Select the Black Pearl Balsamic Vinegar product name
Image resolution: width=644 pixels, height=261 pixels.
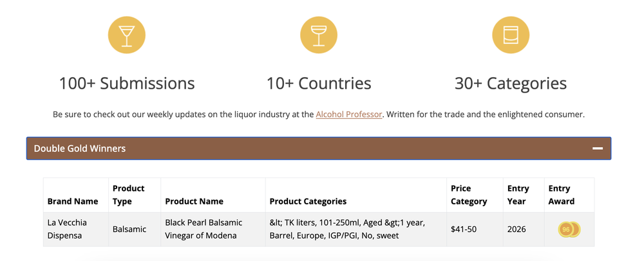coord(204,229)
